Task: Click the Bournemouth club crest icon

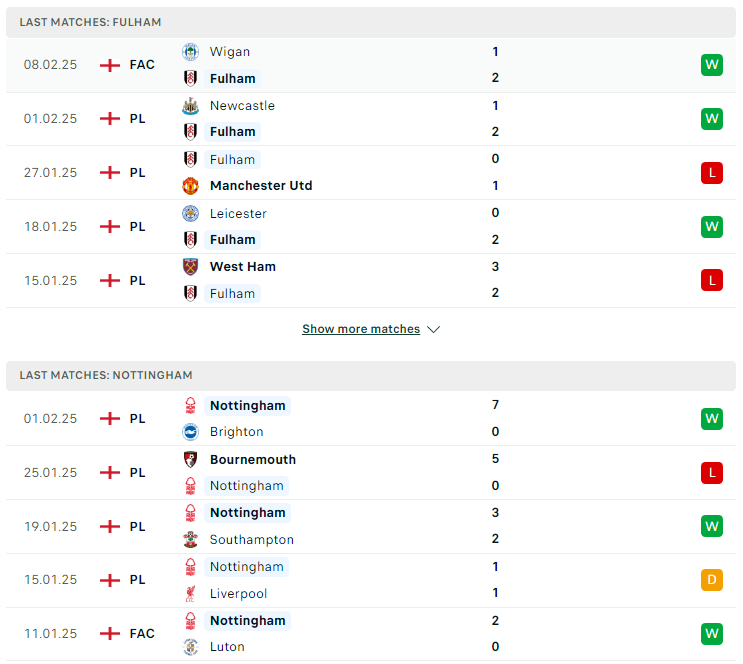Action: [190, 459]
